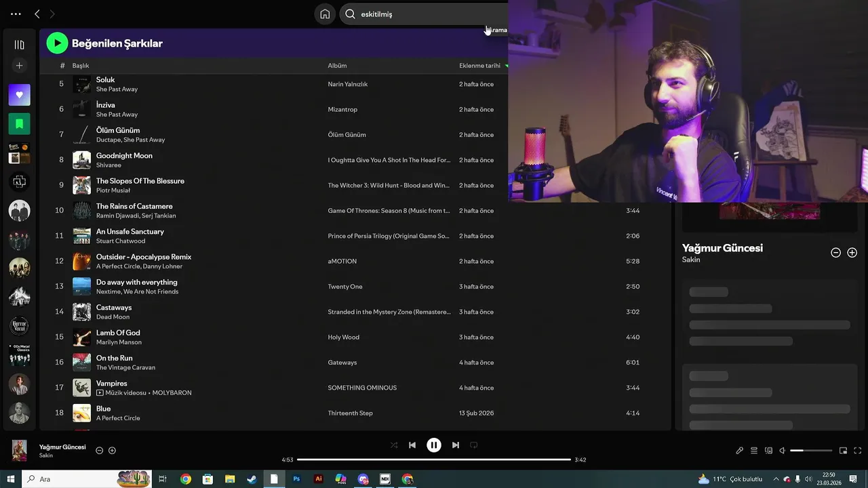Select the song On the Run
The height and width of the screenshot is (488, 868).
coord(114,358)
